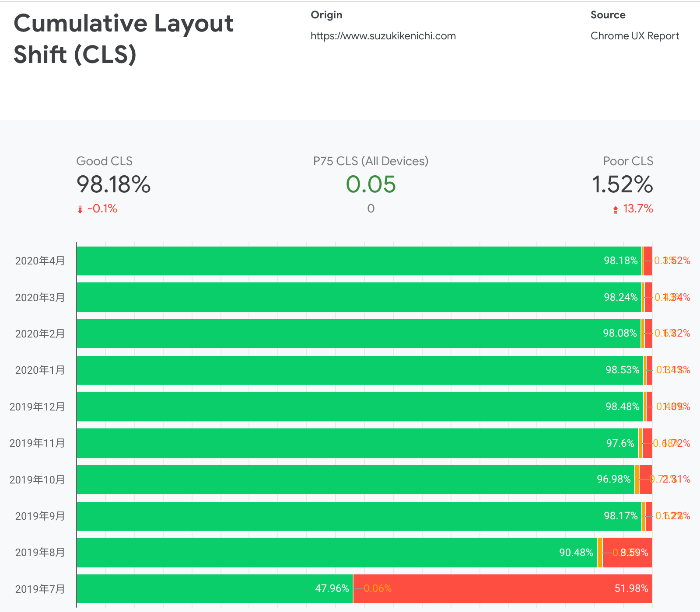
Task: Click the green bar for 2020年2月
Action: (359, 334)
